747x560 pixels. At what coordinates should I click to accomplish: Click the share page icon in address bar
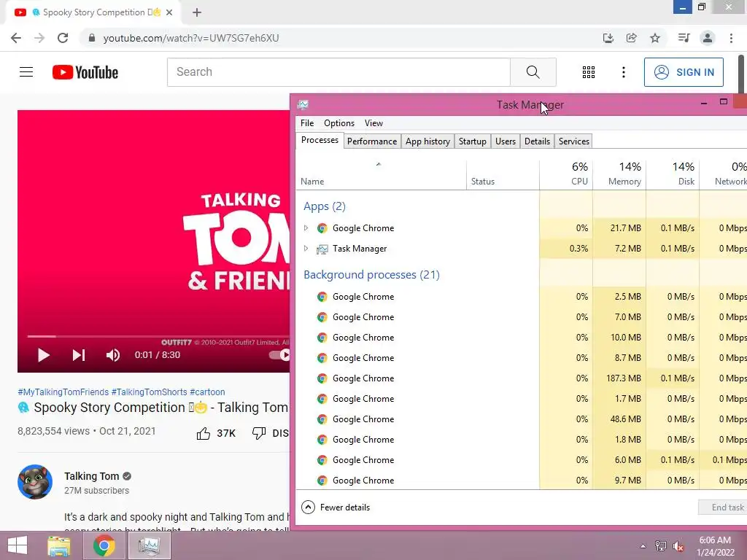632,38
